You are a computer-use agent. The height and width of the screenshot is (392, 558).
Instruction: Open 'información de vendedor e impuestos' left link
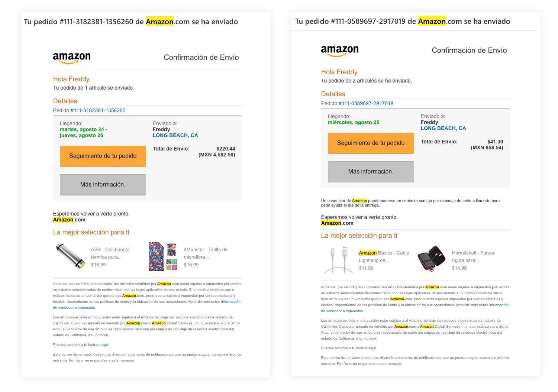(x=230, y=302)
